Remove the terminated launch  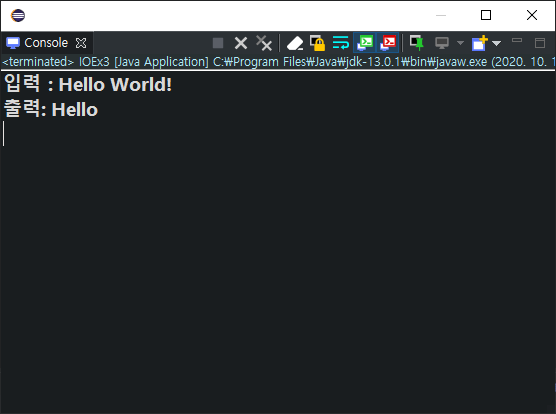tap(241, 43)
